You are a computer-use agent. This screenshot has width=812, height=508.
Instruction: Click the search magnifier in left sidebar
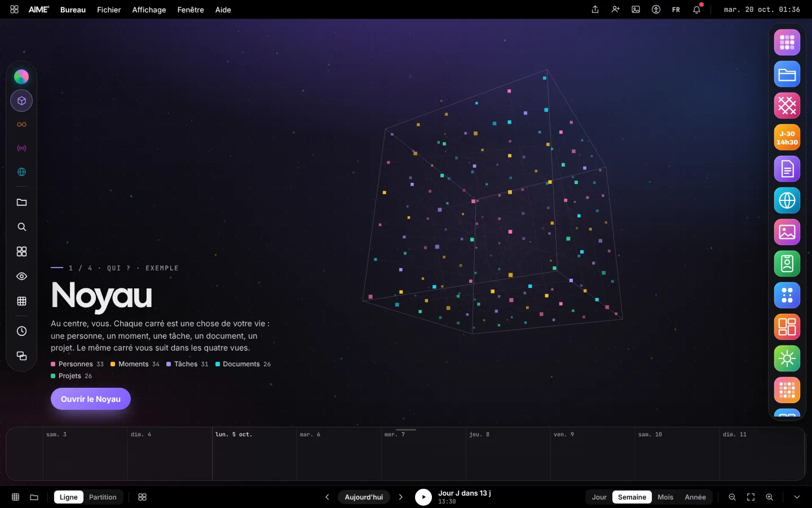click(x=21, y=227)
